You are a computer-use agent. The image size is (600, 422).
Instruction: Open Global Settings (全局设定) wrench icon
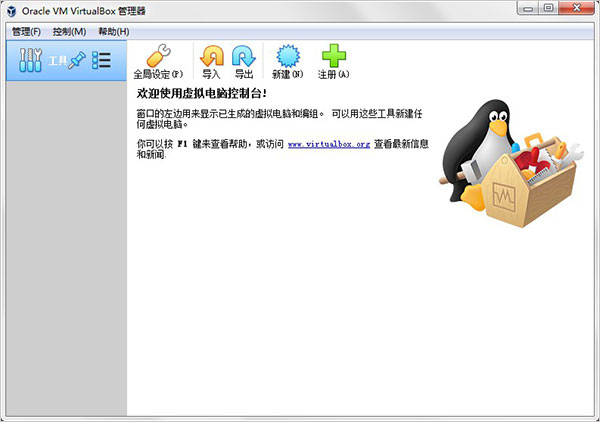(158, 56)
